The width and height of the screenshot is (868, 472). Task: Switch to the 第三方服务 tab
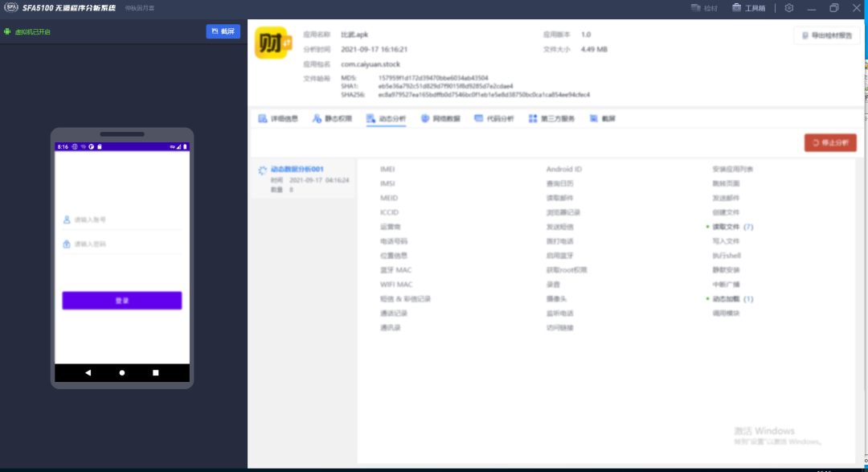[x=553, y=118]
